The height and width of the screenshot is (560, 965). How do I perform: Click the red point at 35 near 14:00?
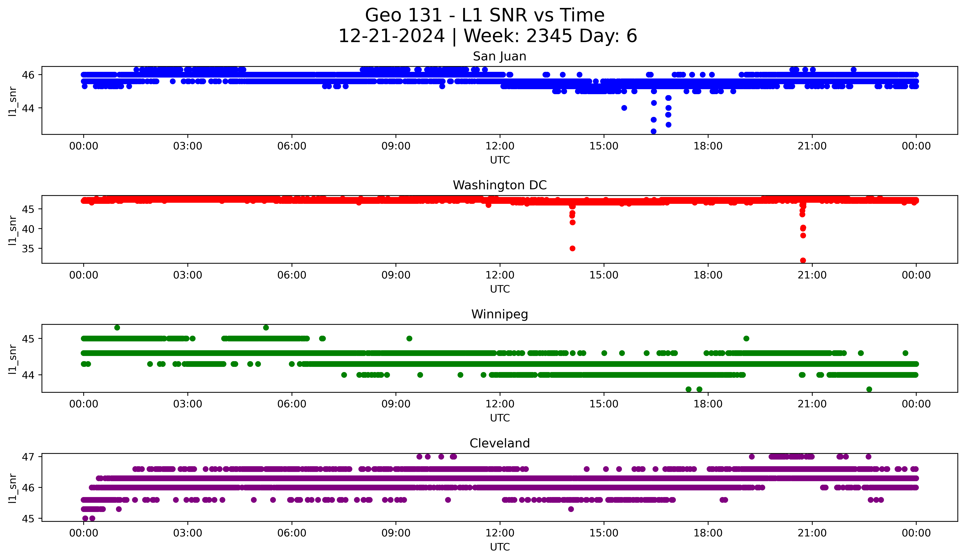coord(572,248)
